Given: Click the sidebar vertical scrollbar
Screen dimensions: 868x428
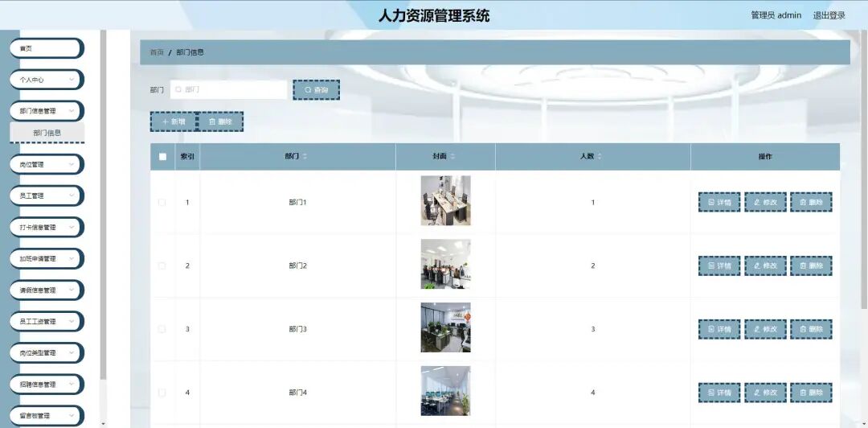Looking at the screenshot, I should [x=103, y=205].
